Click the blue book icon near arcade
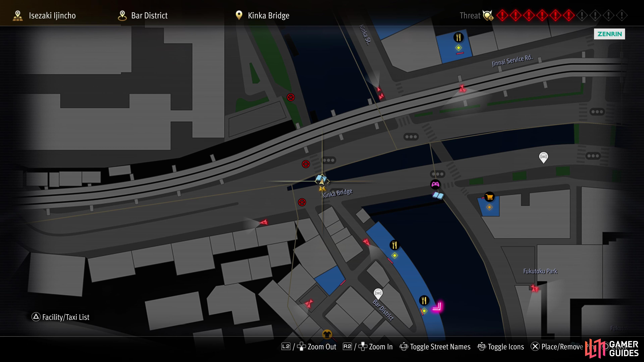Screen dimensions: 644x362 click(438, 196)
